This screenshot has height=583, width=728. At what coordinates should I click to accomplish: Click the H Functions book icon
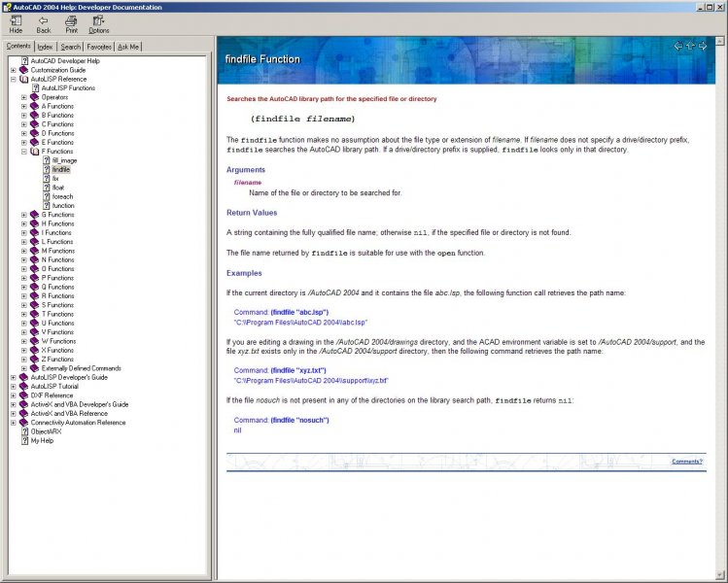coord(34,223)
